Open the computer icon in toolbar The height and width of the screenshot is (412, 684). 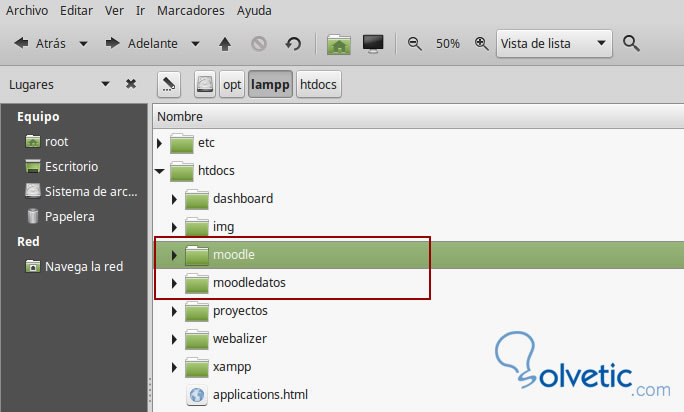[373, 44]
